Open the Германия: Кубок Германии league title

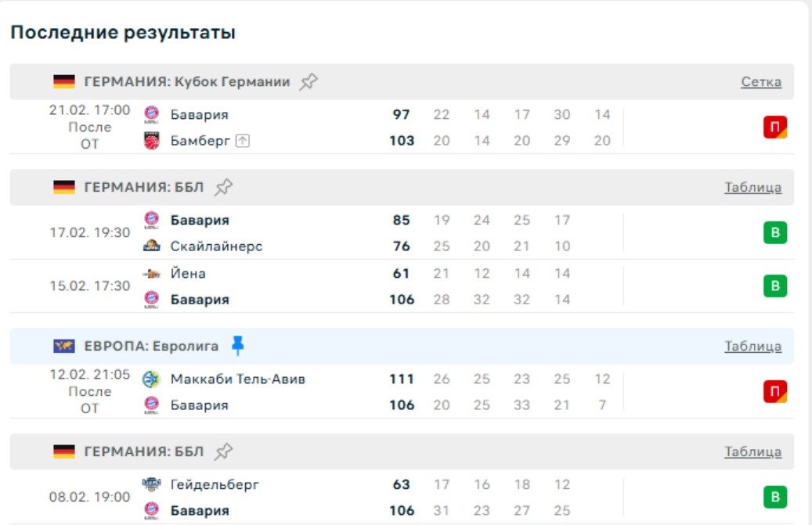click(x=187, y=82)
